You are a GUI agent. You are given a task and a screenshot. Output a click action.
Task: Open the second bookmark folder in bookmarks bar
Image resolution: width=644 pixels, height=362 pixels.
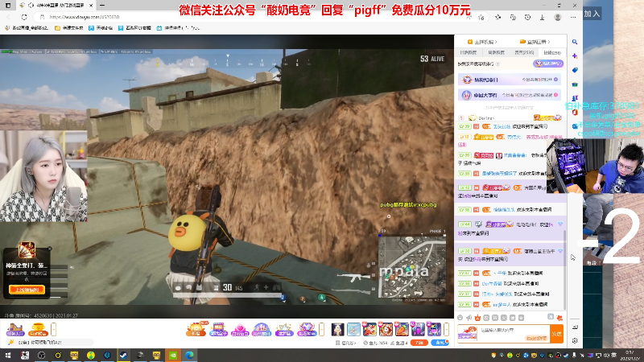coord(68,28)
